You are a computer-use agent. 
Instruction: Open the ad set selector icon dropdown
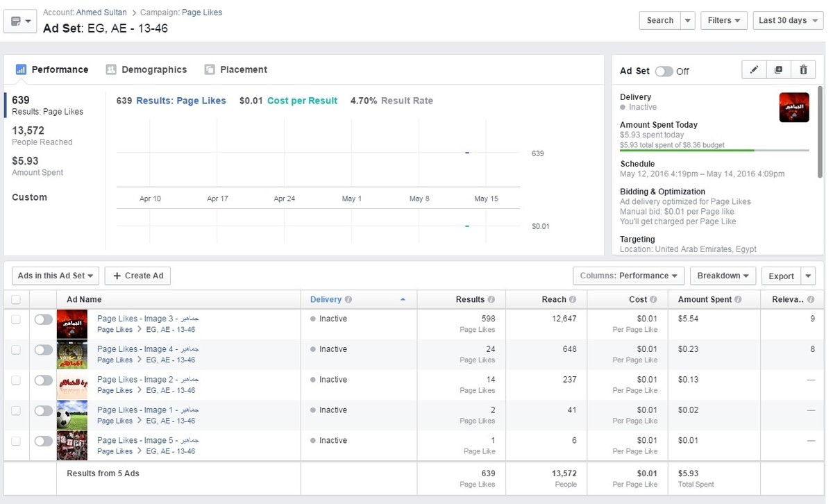[20, 22]
